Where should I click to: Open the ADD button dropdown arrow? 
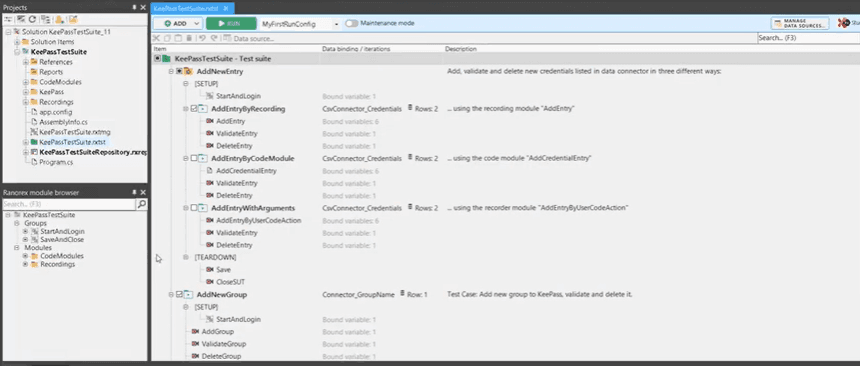(x=196, y=24)
